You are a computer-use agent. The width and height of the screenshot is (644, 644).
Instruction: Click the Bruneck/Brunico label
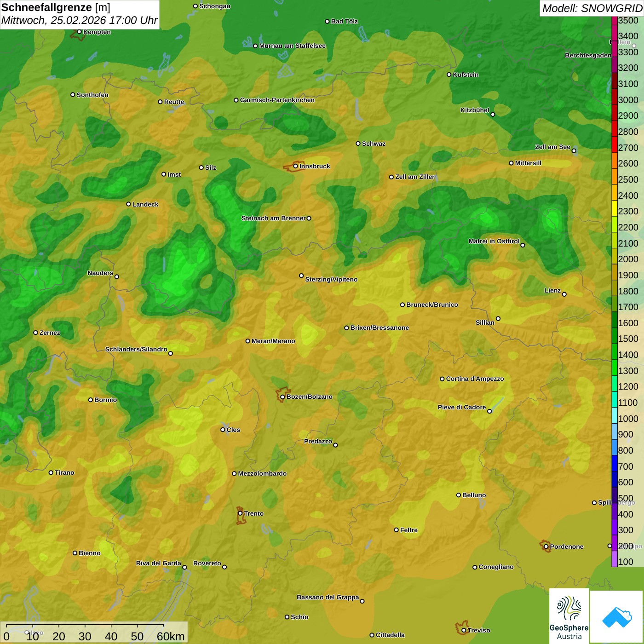tap(432, 305)
